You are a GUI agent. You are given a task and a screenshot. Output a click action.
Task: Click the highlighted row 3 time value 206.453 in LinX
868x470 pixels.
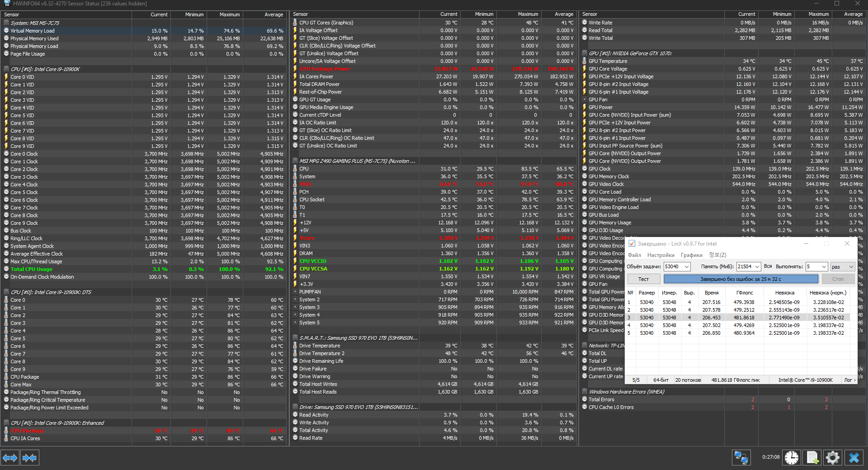click(x=711, y=318)
